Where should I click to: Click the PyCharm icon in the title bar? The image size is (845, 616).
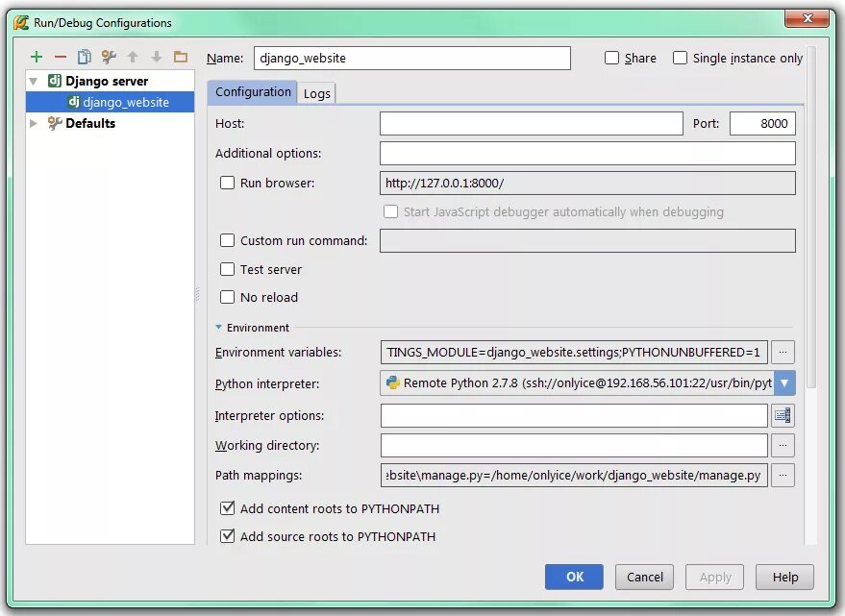click(x=21, y=23)
